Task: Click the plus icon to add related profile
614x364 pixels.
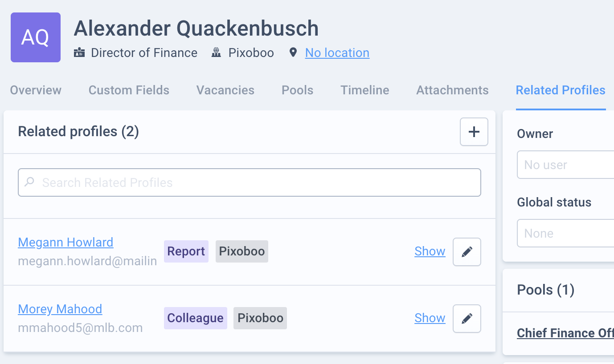Action: click(x=474, y=132)
